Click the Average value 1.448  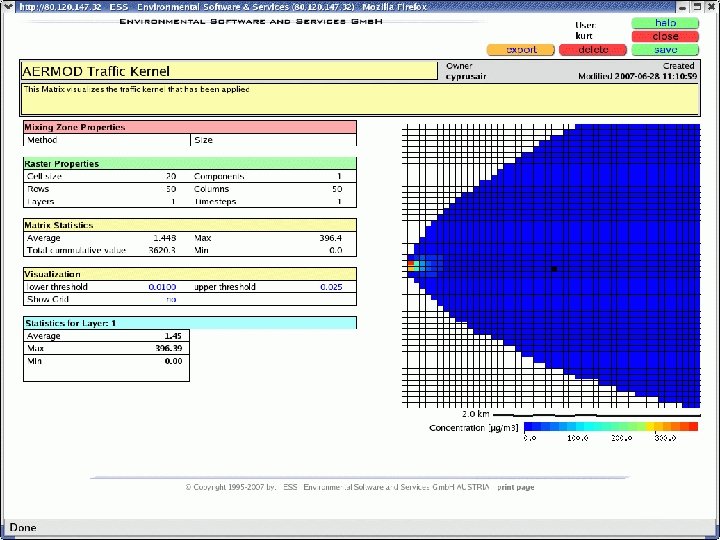165,238
